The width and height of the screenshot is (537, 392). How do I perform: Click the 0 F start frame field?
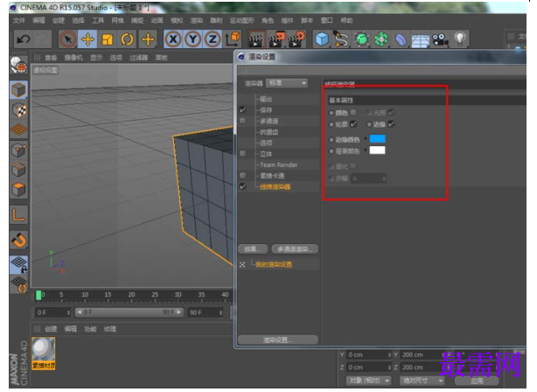coord(53,313)
